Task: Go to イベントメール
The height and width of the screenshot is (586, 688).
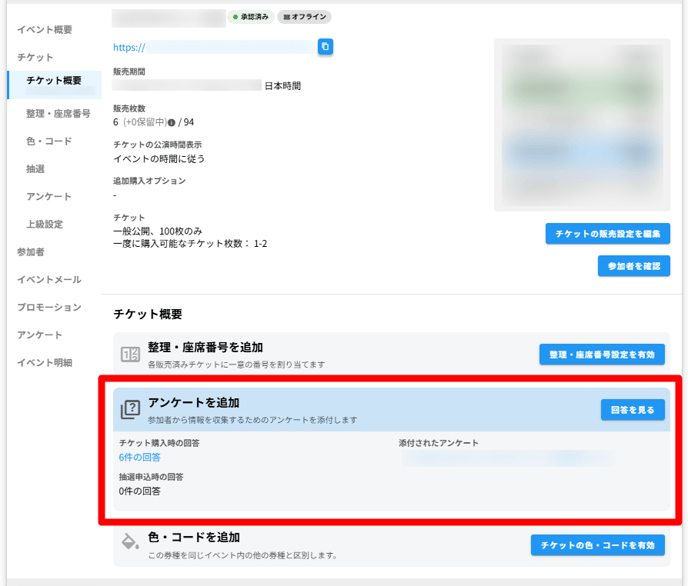Action: click(x=49, y=280)
